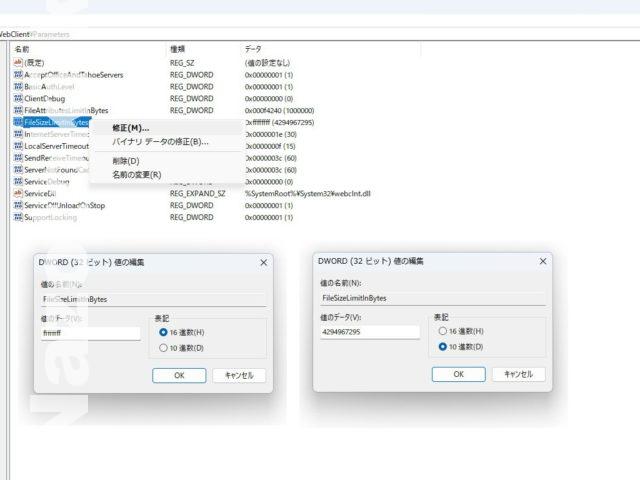This screenshot has height=480, width=640.
Task: Select the SupportLocking DWORD icon
Action: coord(18,217)
